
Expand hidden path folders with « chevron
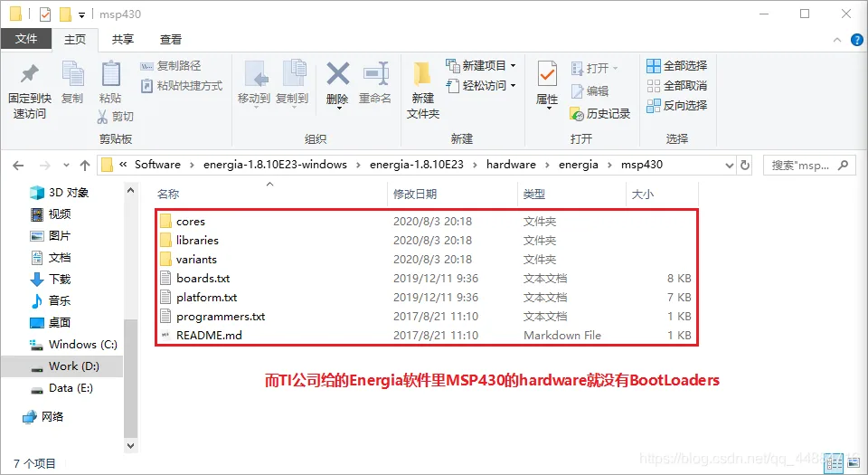coord(123,165)
